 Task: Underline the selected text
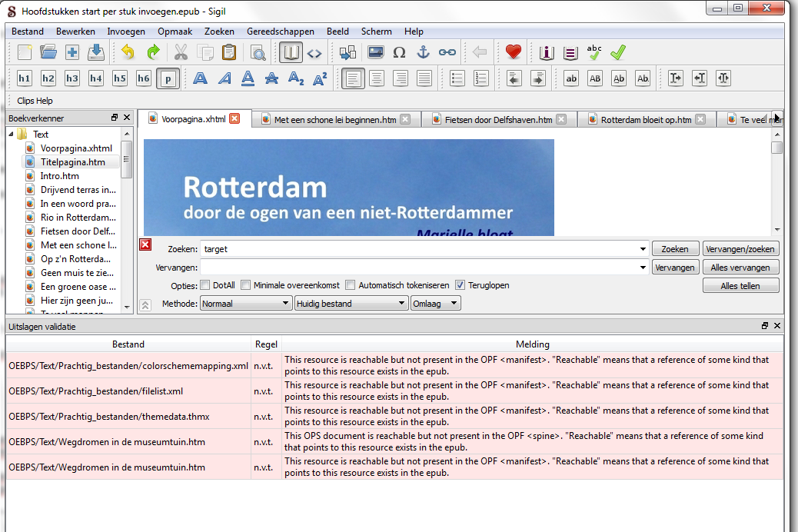pyautogui.click(x=248, y=78)
